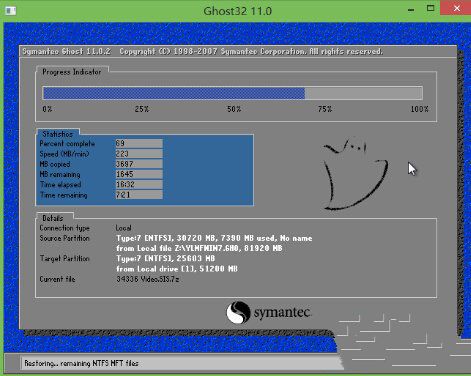Screen dimensions: 471x376
Task: Maximize the Ghost32 11.0 window
Action: (x=430, y=9)
